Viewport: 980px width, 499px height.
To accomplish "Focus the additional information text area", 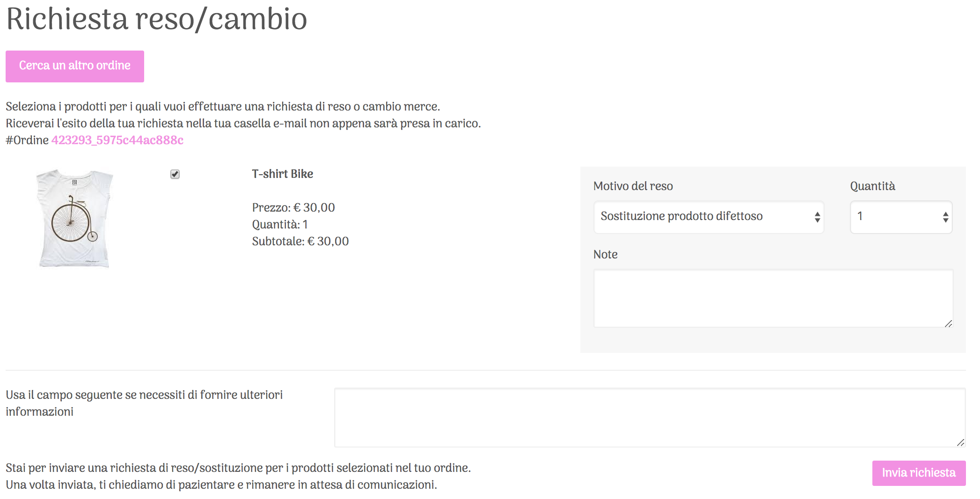I will click(x=649, y=417).
